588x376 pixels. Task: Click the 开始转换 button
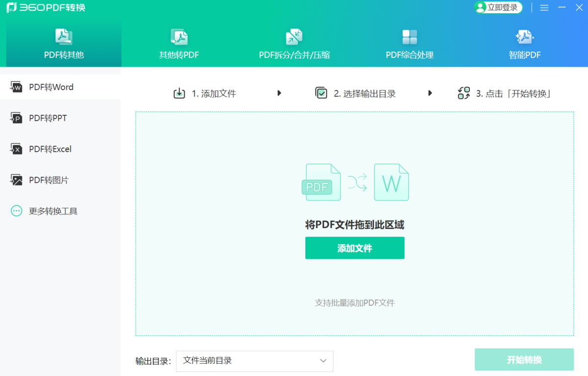click(524, 359)
